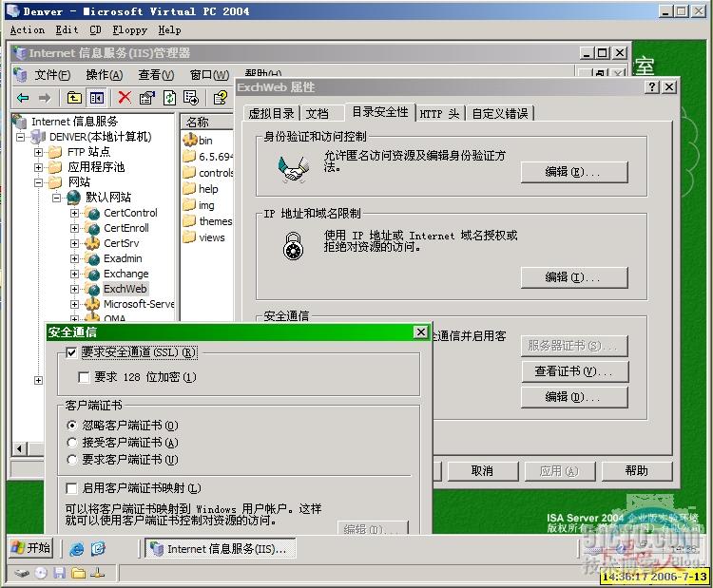Click the Refresh toolbar icon
This screenshot has height=588, width=713.
tap(169, 97)
